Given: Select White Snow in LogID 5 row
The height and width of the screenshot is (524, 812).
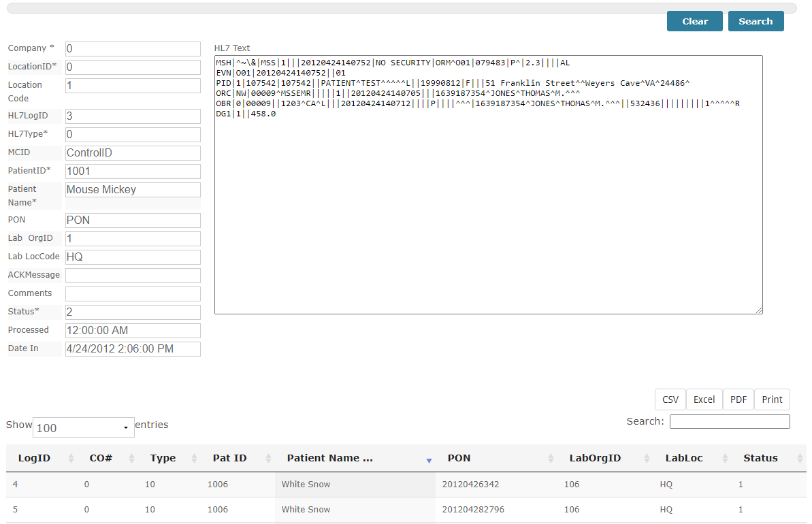Looking at the screenshot, I should (x=306, y=510).
